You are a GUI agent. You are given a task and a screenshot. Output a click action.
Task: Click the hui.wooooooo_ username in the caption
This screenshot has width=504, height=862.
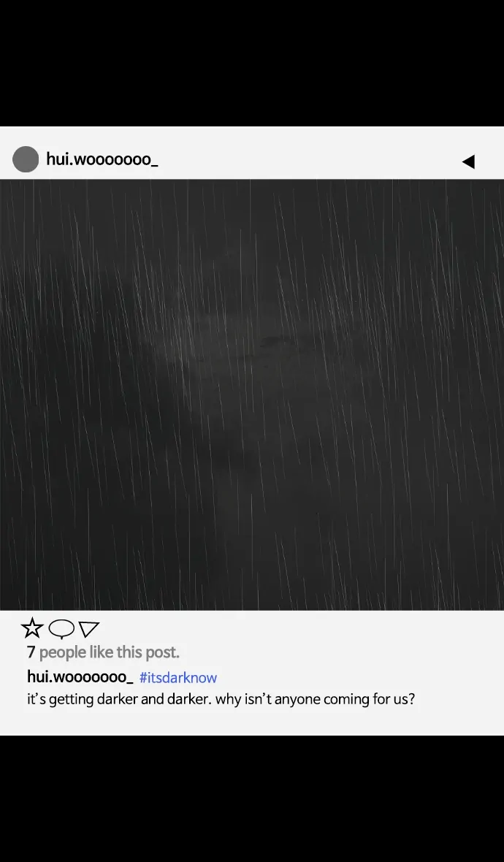80,676
